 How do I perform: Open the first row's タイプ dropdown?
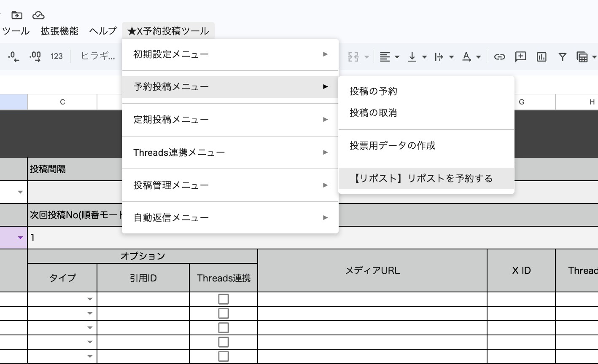pyautogui.click(x=90, y=299)
